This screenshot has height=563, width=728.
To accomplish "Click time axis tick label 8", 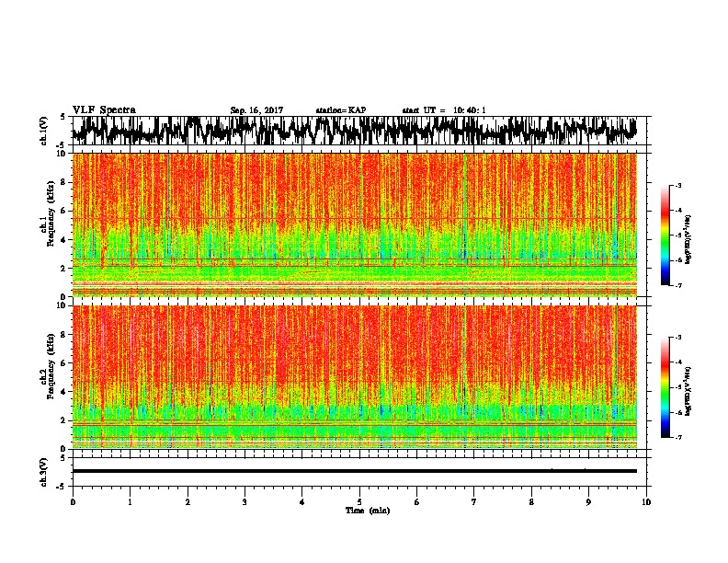I will tap(531, 502).
